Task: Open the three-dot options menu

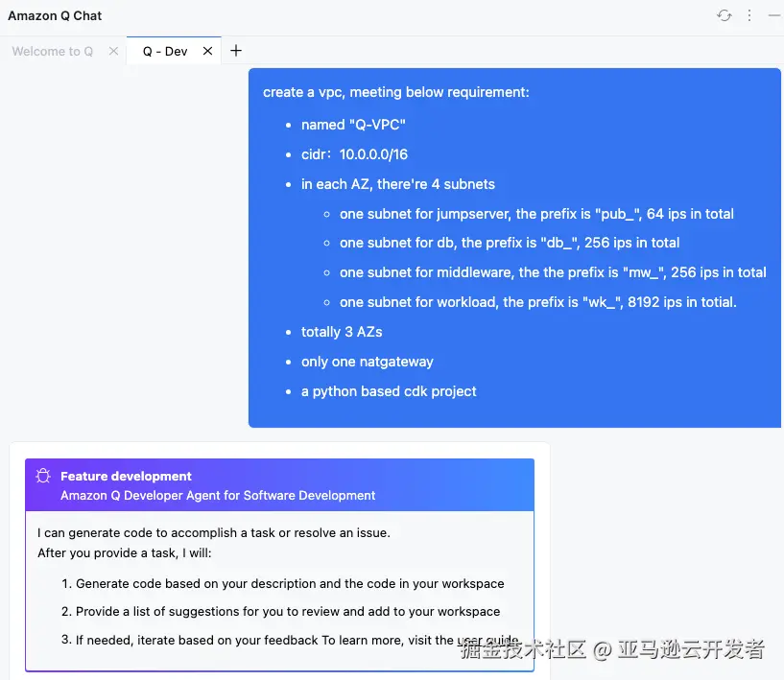Action: pos(749,15)
